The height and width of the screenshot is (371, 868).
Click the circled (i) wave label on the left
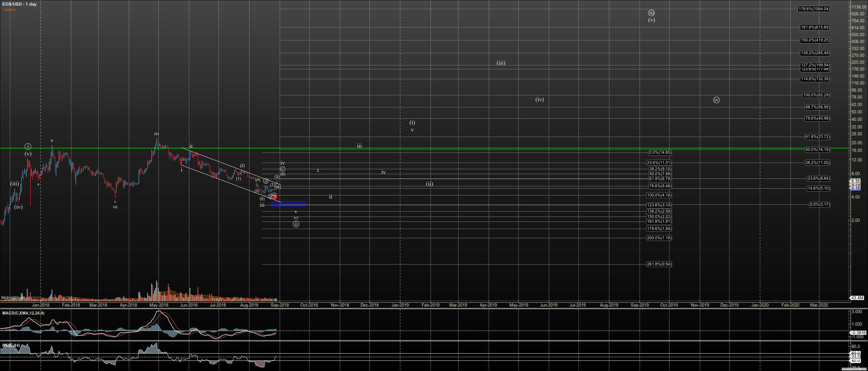click(28, 146)
